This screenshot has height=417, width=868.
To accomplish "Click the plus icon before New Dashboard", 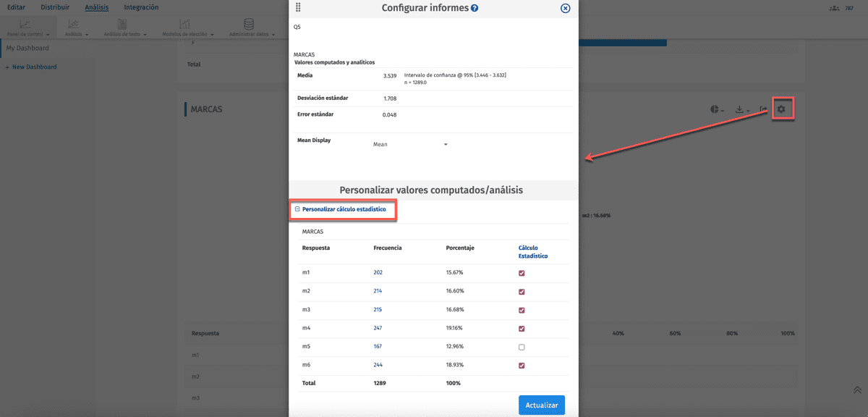I will (x=8, y=67).
